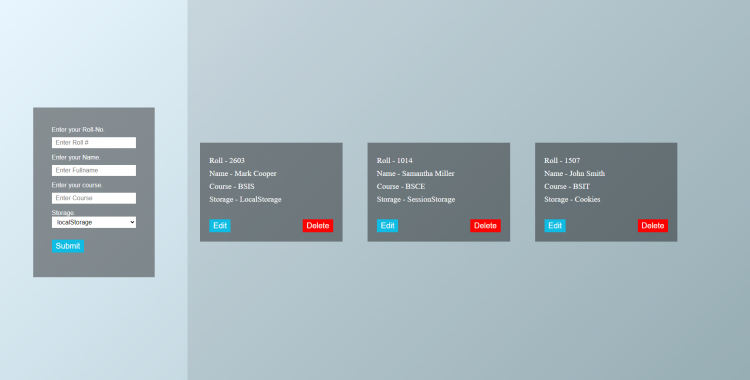
Task: Click the Name - Samantha Miller line
Action: pyautogui.click(x=416, y=173)
